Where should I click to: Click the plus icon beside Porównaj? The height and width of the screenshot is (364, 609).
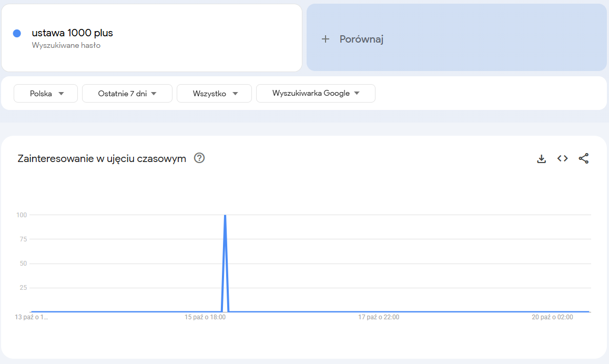(326, 39)
